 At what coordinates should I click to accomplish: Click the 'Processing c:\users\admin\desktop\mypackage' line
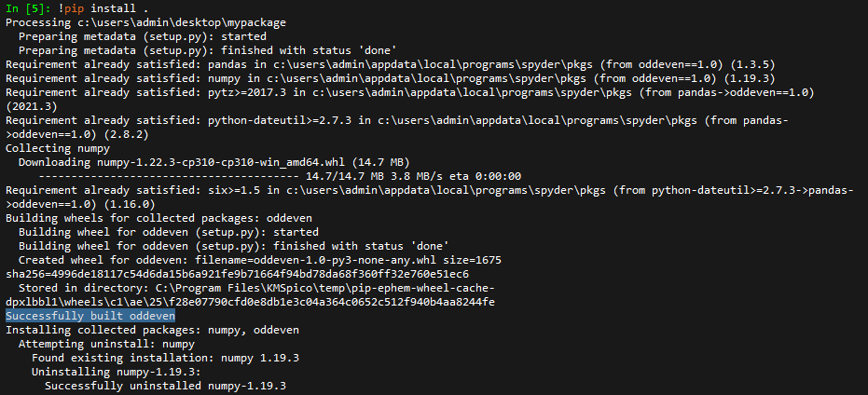point(145,22)
